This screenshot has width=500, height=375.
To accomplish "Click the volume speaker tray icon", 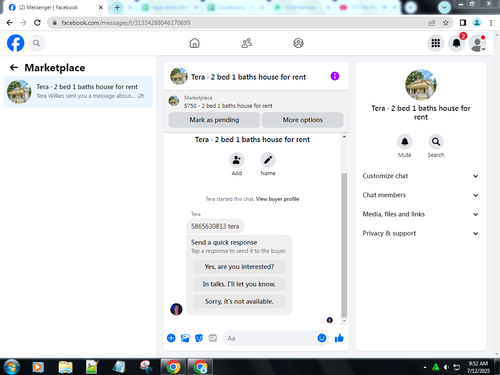I will pyautogui.click(x=446, y=367).
